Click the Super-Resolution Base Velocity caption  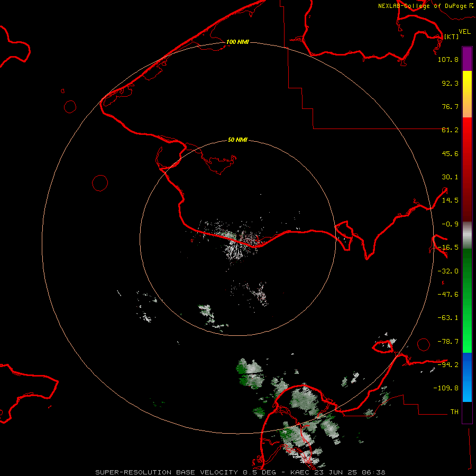240,472
